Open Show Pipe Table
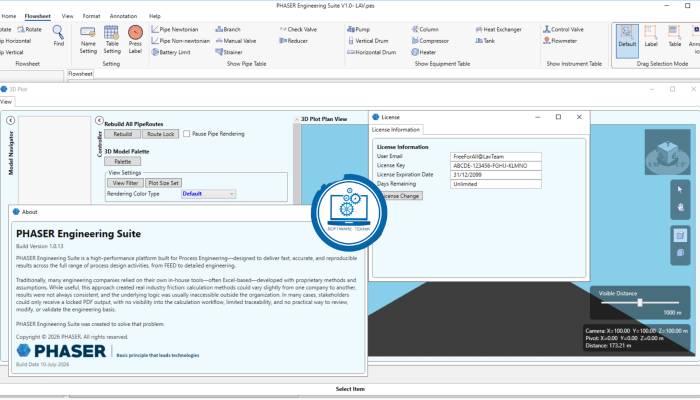The image size is (700, 400). pos(246,64)
